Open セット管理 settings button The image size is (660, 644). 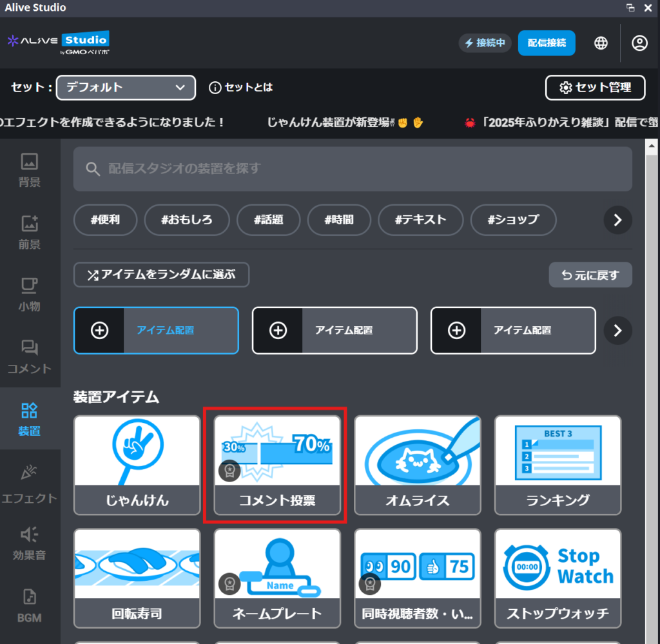point(595,88)
